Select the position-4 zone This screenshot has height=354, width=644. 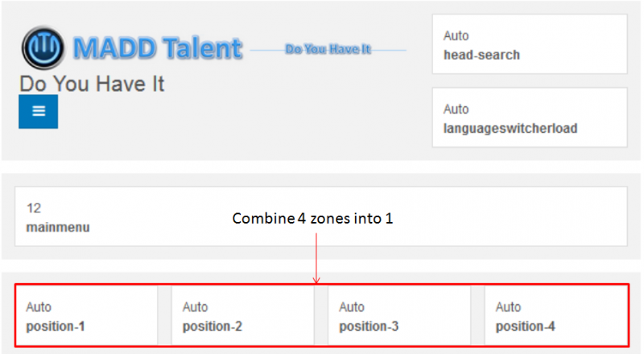click(x=556, y=315)
